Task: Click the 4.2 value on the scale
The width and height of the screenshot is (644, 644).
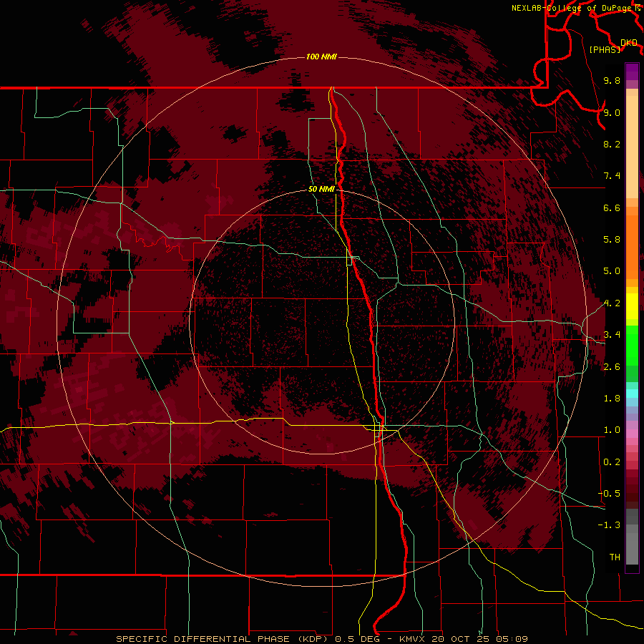Action: point(612,303)
